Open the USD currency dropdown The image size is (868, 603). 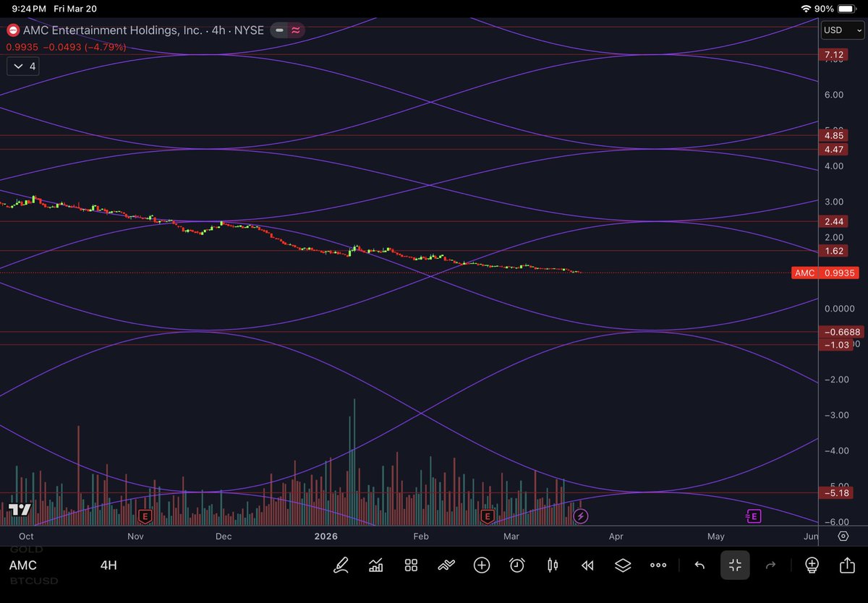tap(843, 30)
